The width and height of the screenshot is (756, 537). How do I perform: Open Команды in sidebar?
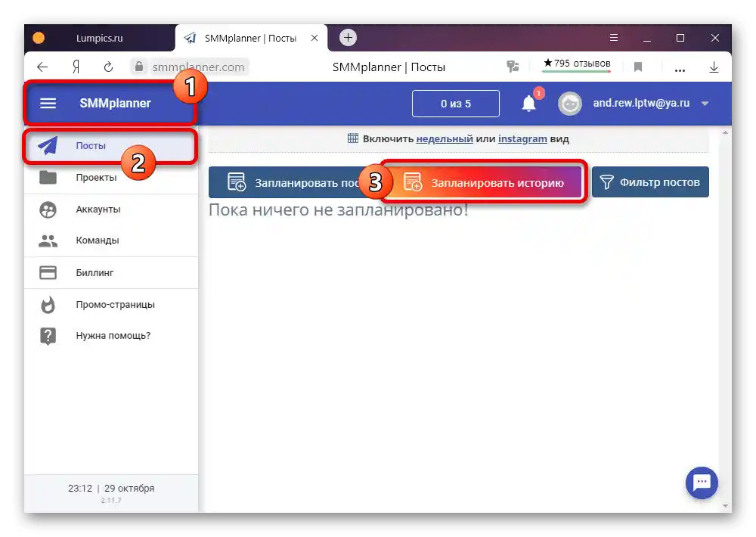[x=111, y=241]
